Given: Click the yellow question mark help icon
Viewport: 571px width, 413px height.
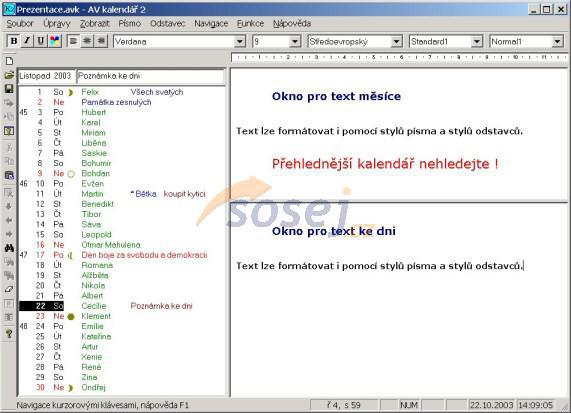Looking at the screenshot, I should click(9, 334).
